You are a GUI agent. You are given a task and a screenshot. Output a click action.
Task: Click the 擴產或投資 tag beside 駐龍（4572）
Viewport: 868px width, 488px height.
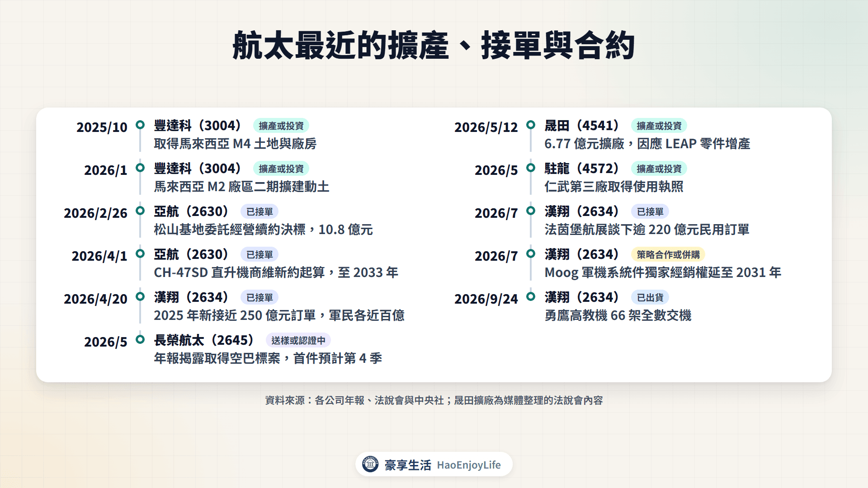tap(659, 169)
